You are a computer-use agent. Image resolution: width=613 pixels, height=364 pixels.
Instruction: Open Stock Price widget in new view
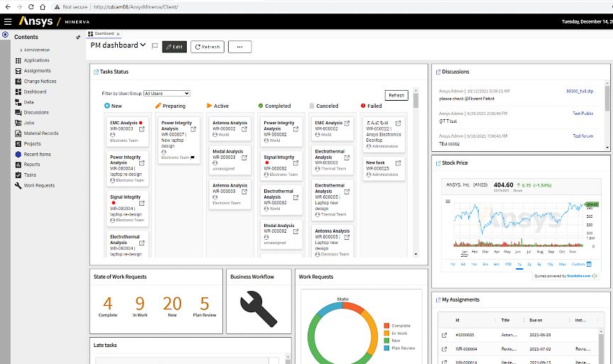coord(438,163)
